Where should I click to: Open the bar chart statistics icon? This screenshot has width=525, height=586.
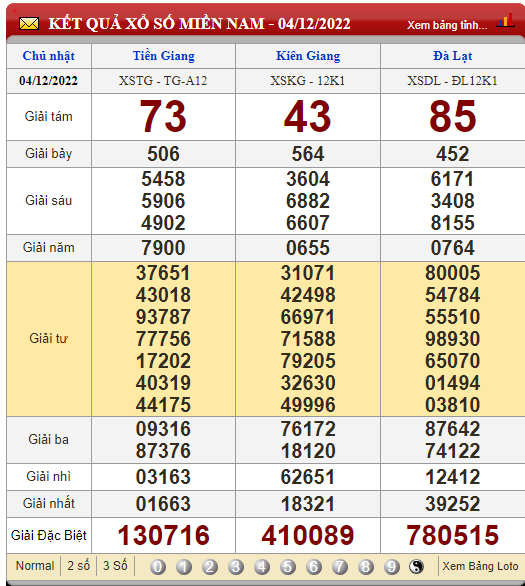coord(505,20)
